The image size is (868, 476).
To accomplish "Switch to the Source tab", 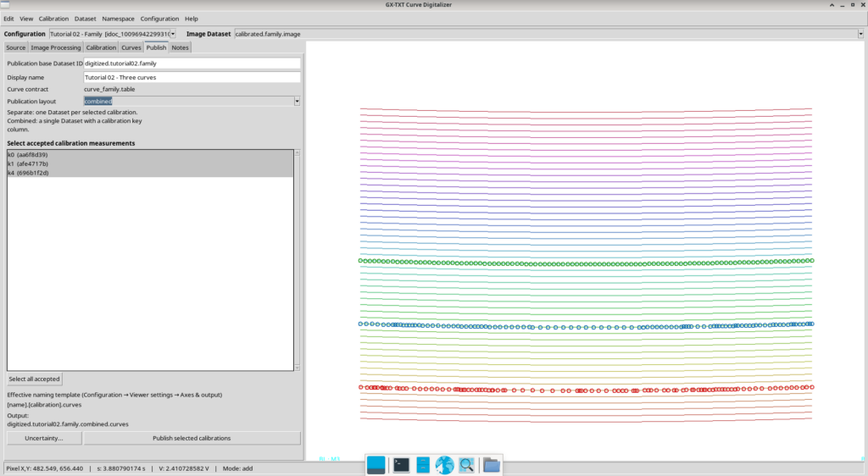I will coord(15,47).
